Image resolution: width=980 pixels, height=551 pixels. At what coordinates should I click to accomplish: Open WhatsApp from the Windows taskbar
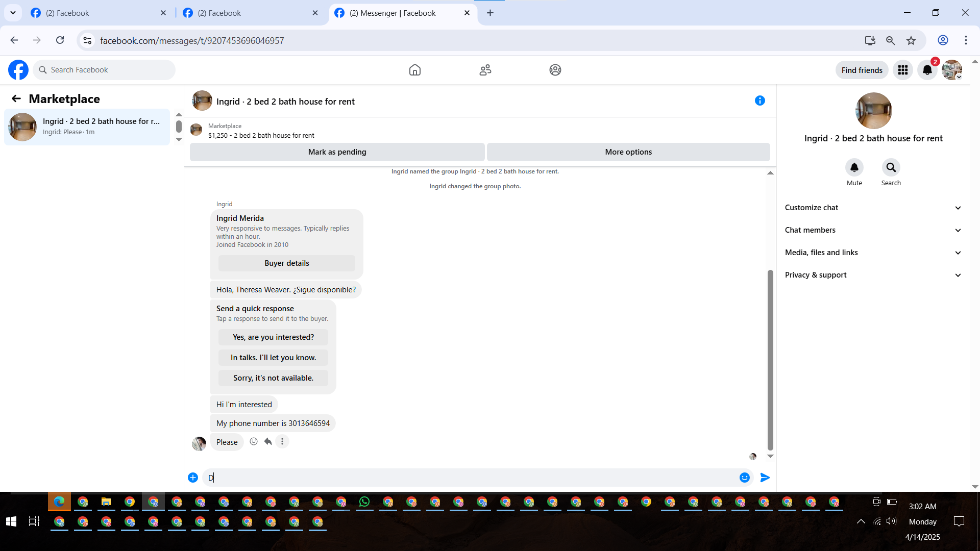coord(364,502)
